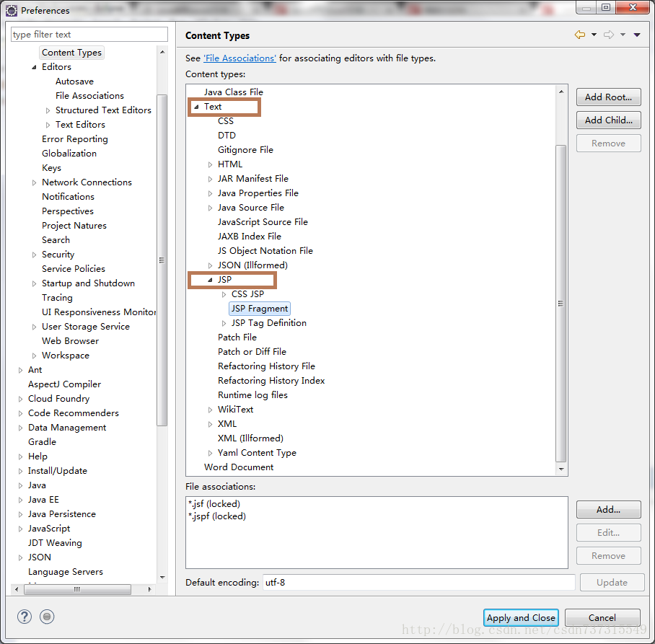Click Add... for file associations
Viewport: 655px width, 644px height.
(x=608, y=510)
